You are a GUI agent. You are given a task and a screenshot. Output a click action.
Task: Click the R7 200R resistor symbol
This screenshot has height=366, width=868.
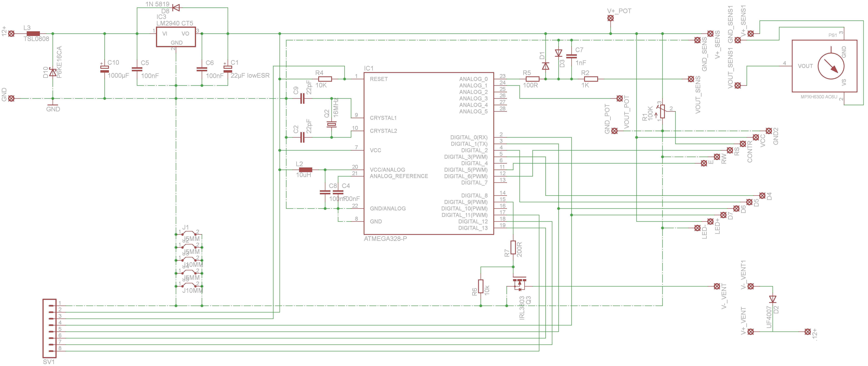[x=513, y=247]
